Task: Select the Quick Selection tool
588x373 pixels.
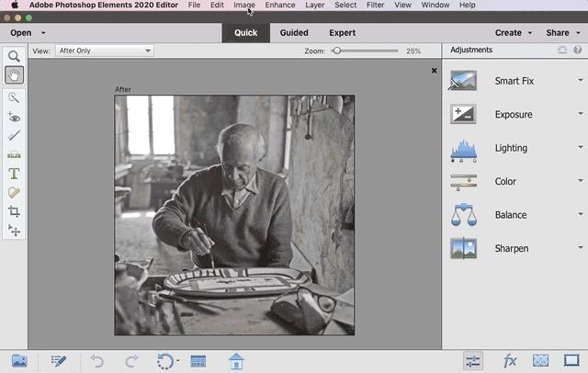Action: click(x=14, y=97)
